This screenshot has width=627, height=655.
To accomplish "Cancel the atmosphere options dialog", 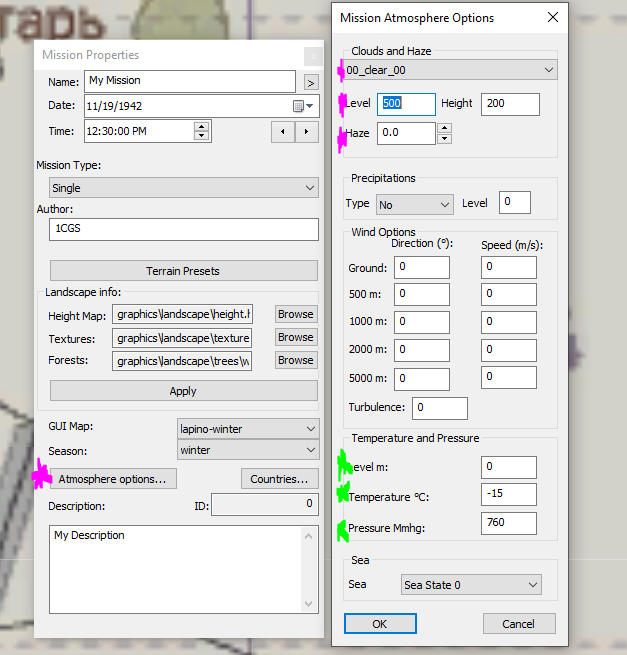I will click(x=519, y=624).
